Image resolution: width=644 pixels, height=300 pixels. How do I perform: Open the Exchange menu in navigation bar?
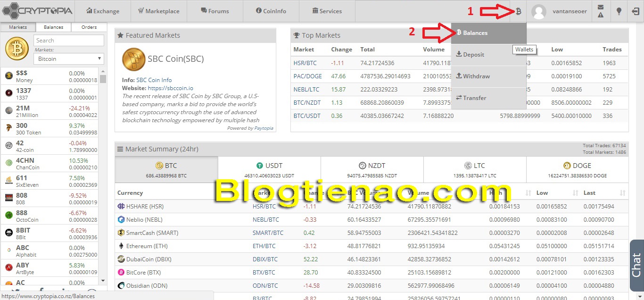(103, 11)
